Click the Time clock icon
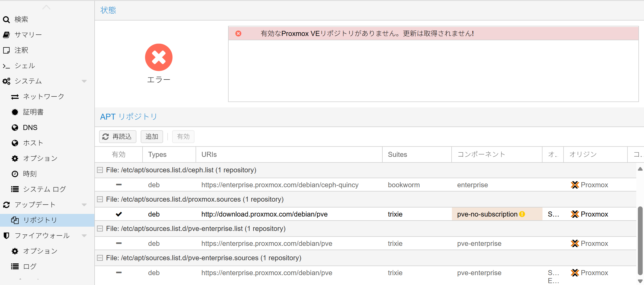Image resolution: width=644 pixels, height=285 pixels. [x=15, y=174]
